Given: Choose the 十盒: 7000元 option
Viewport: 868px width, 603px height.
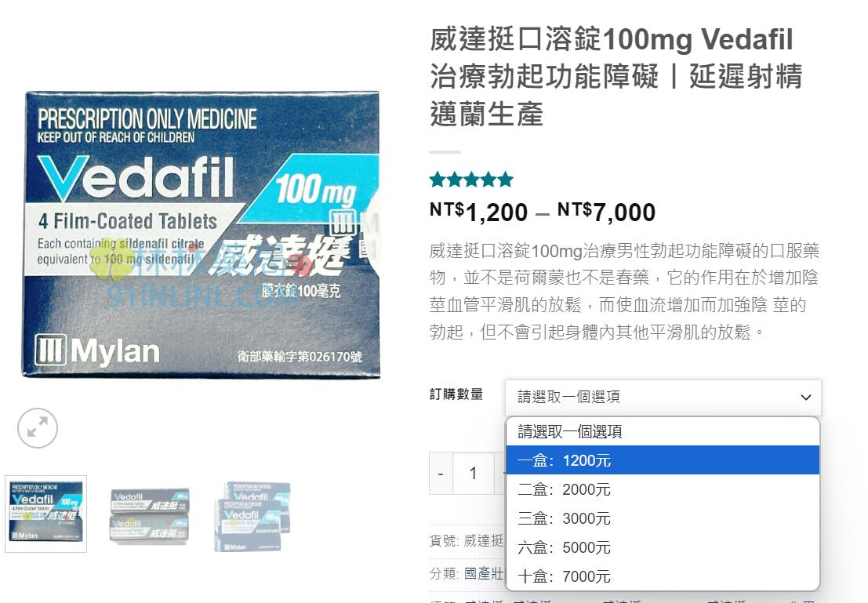Looking at the screenshot, I should 663,576.
